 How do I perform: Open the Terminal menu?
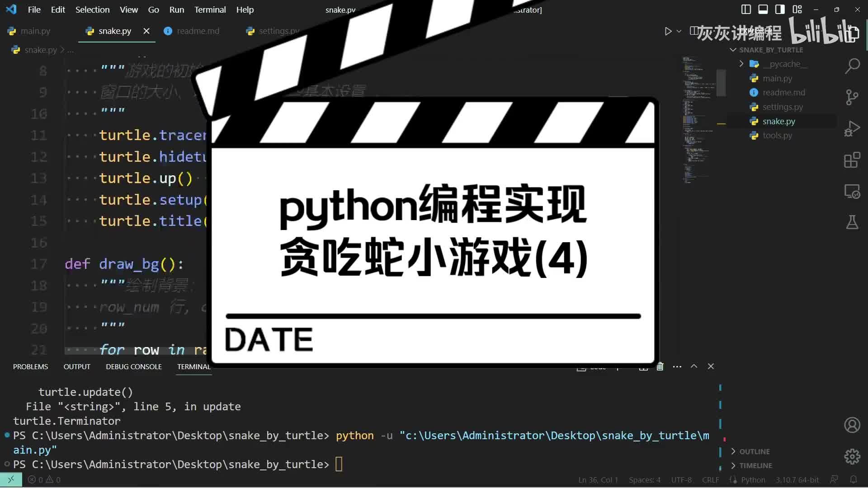(210, 9)
